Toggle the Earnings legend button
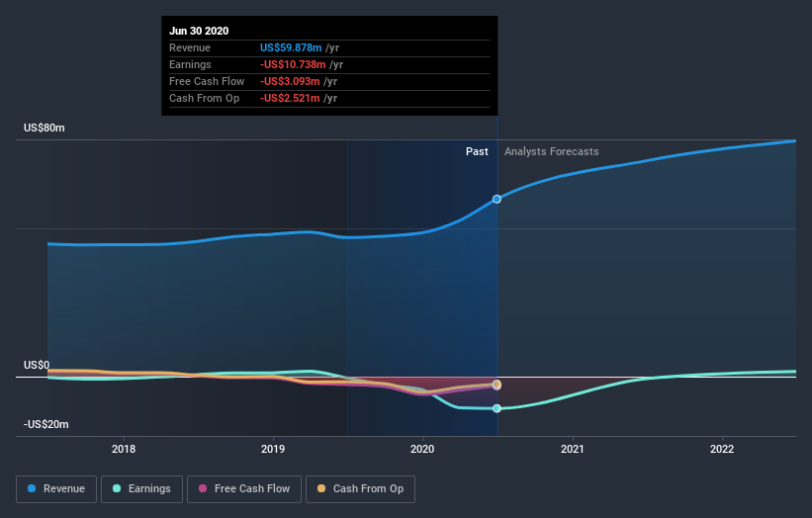This screenshot has height=518, width=812. click(141, 489)
